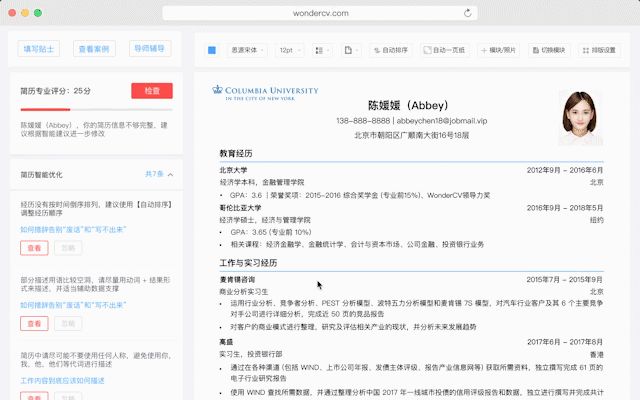Open the 工作内容到底应该如何描述 link
Screen dimensions: 640x400
coord(62,381)
